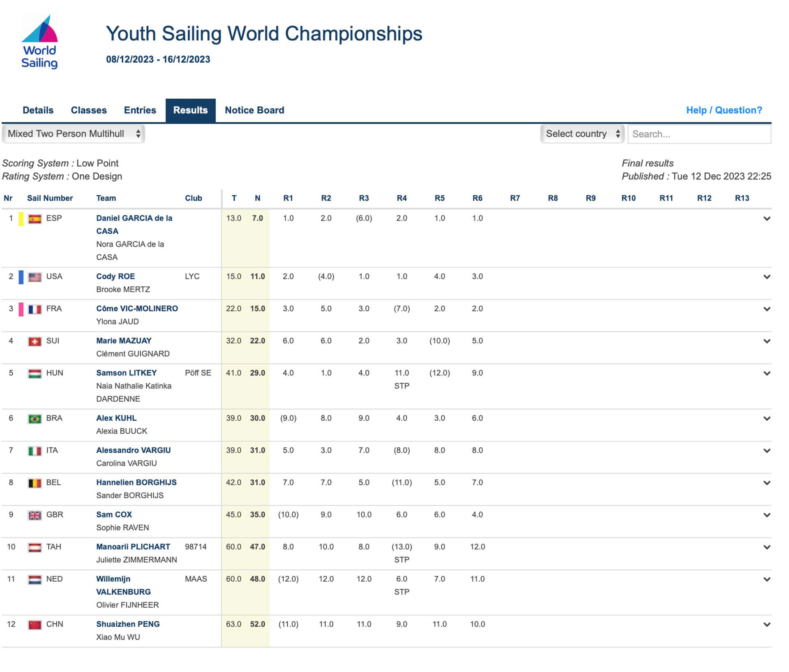Focus the Search input field
The width and height of the screenshot is (789, 672).
(x=699, y=134)
